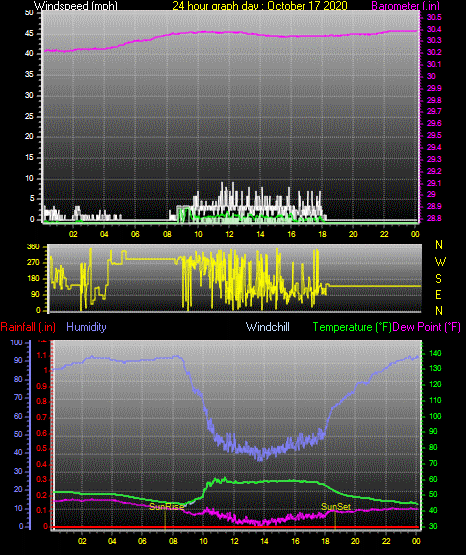Click the "60" temperature scale value

[433, 479]
